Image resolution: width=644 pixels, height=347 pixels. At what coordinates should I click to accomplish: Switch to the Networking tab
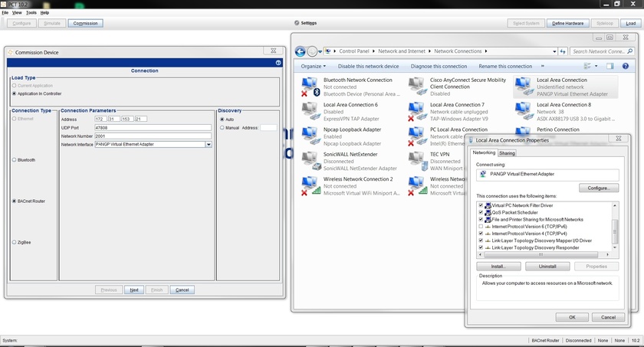484,152
